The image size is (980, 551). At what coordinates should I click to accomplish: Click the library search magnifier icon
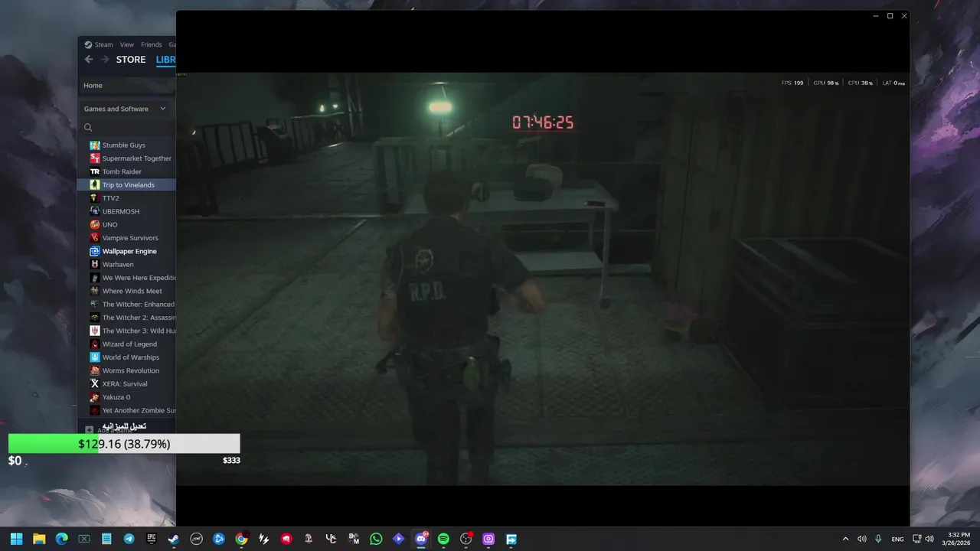click(88, 128)
